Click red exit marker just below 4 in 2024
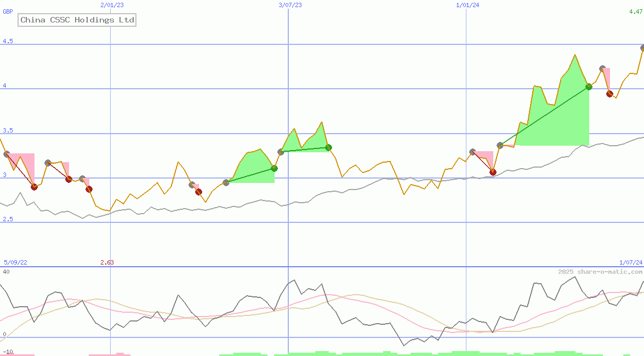Image resolution: width=644 pixels, height=356 pixels. point(610,94)
